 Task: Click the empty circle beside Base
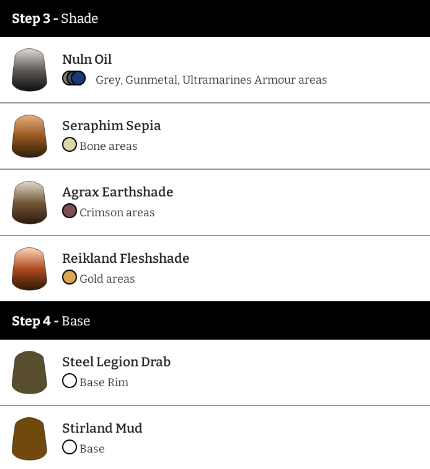(x=69, y=447)
